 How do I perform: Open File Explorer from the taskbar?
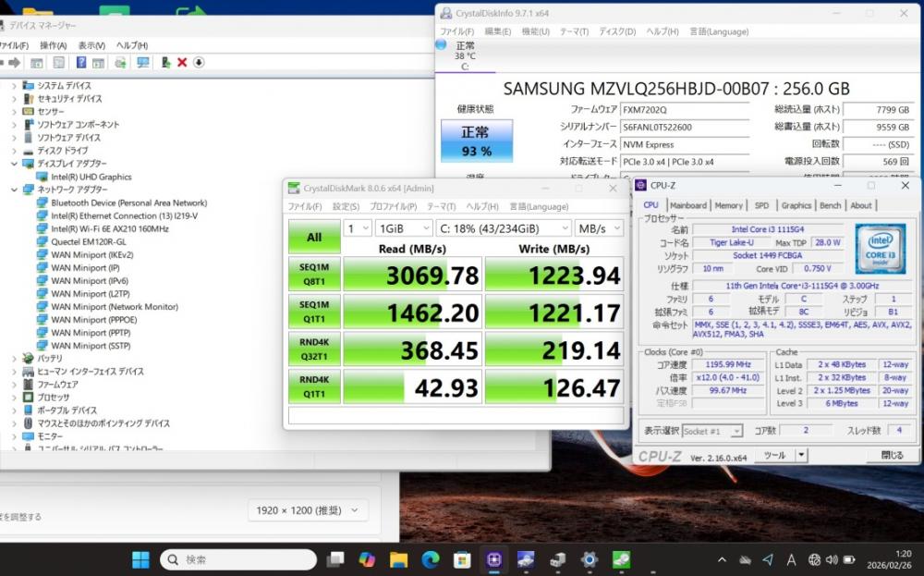click(x=398, y=559)
